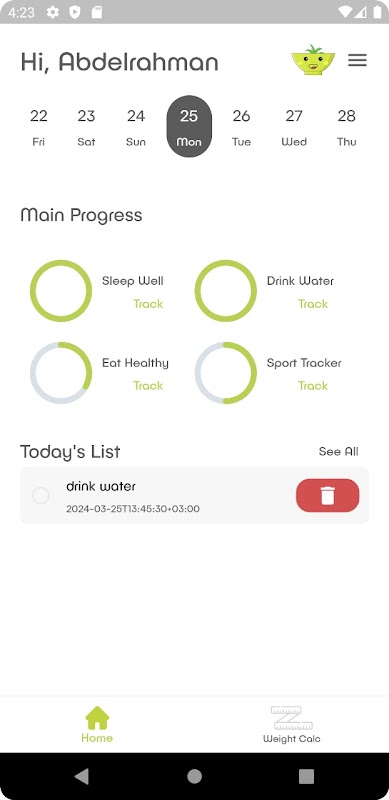
Task: Click Track under Drink Water
Action: point(313,304)
